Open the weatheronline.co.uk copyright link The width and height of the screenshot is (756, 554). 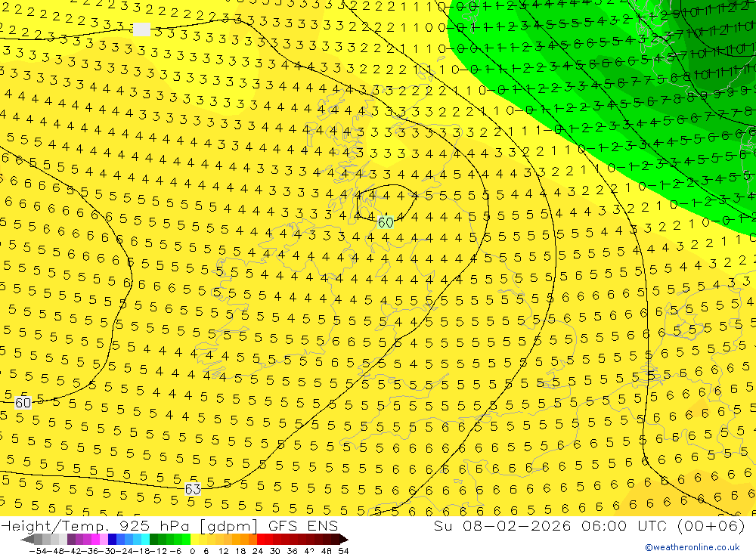692,547
